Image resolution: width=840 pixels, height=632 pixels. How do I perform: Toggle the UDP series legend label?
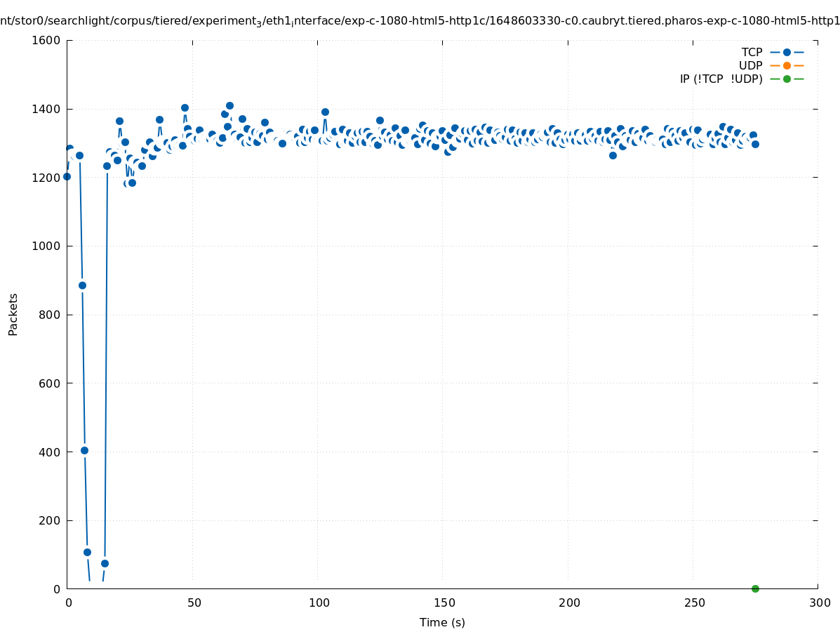750,65
